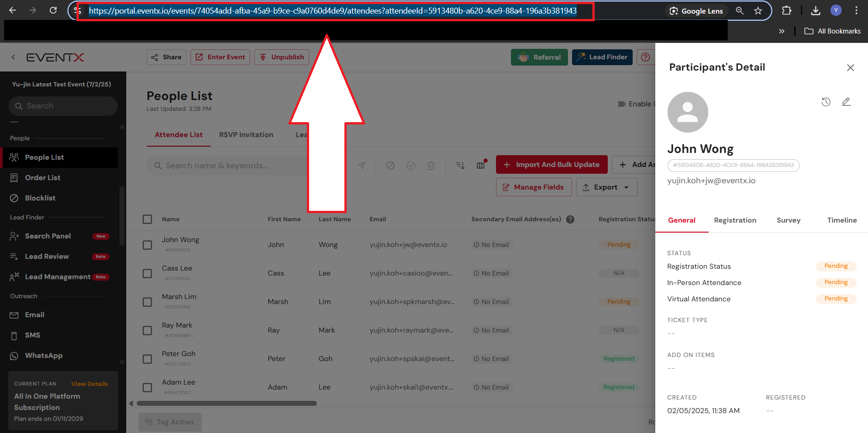
Task: Click the Unpublish button
Action: point(281,57)
